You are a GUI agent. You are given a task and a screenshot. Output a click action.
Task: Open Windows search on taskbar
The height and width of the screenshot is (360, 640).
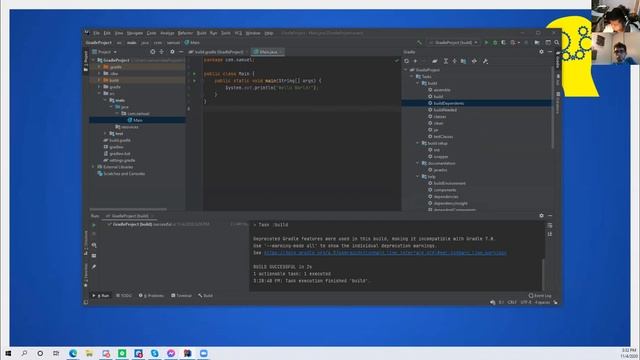pyautogui.click(x=24, y=353)
